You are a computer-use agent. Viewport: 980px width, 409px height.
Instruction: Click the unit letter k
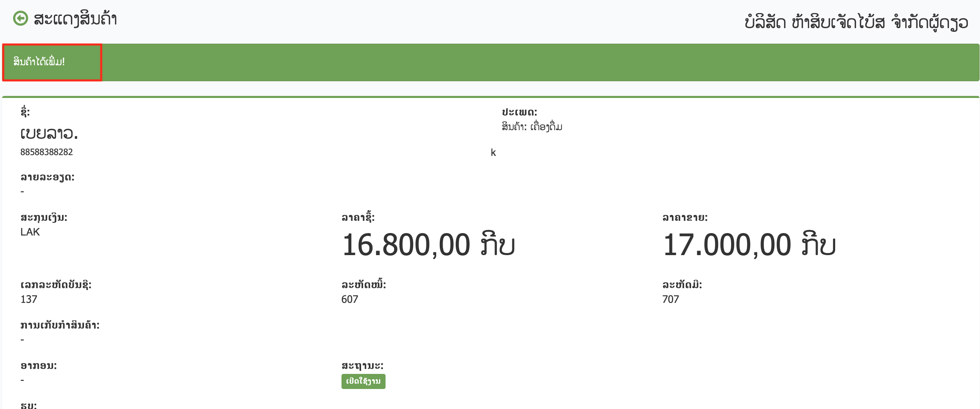(493, 153)
